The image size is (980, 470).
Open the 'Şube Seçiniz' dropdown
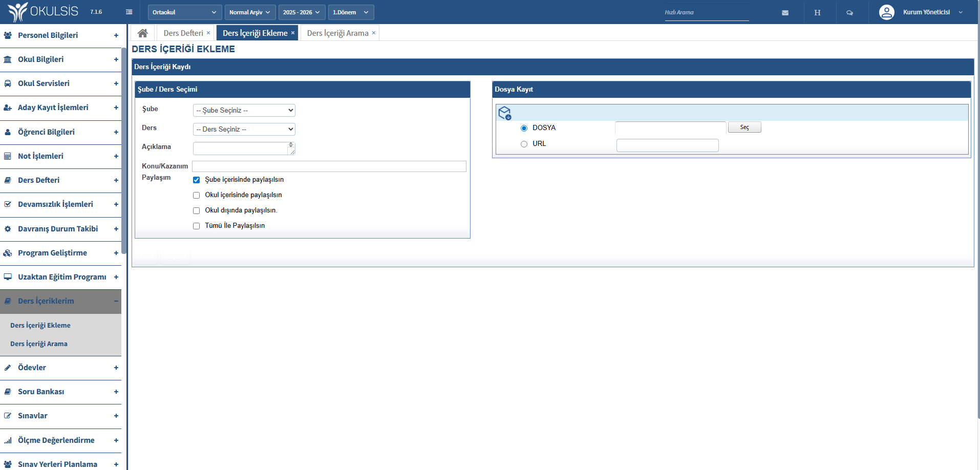click(x=244, y=111)
